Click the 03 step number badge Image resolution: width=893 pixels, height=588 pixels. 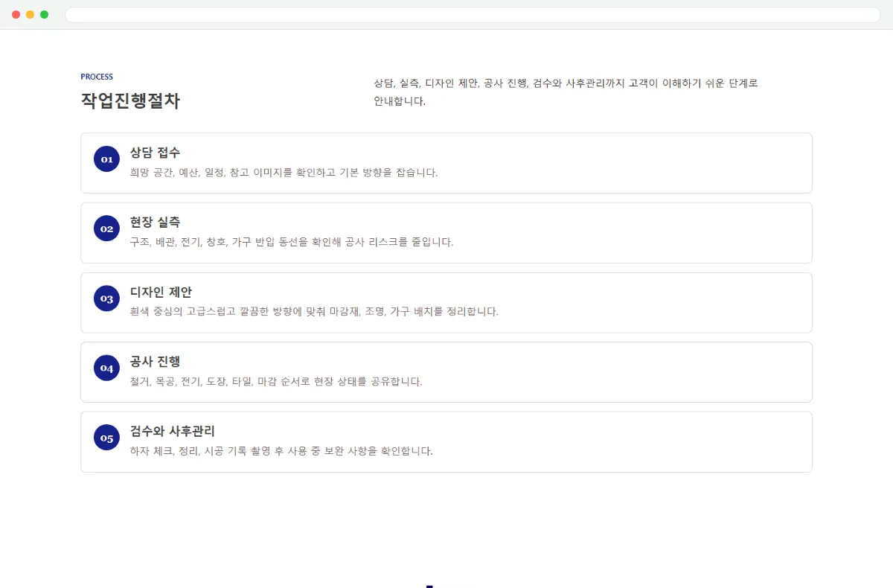[106, 298]
